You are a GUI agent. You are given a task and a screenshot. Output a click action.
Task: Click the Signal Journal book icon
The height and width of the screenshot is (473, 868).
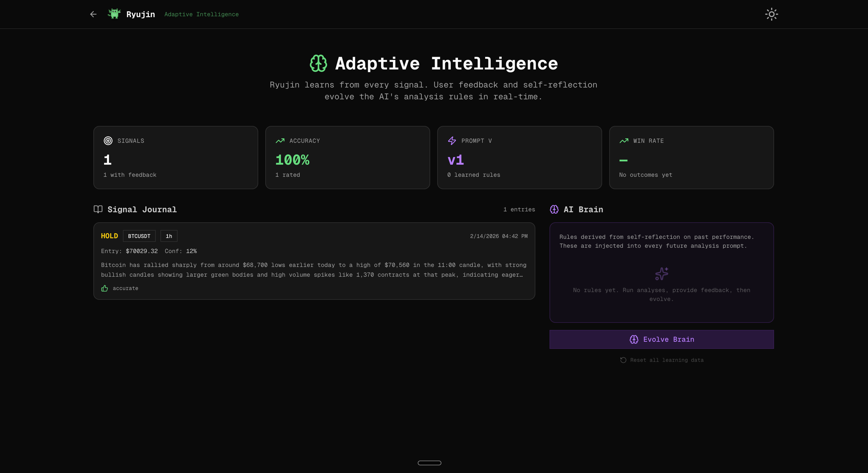pos(98,209)
